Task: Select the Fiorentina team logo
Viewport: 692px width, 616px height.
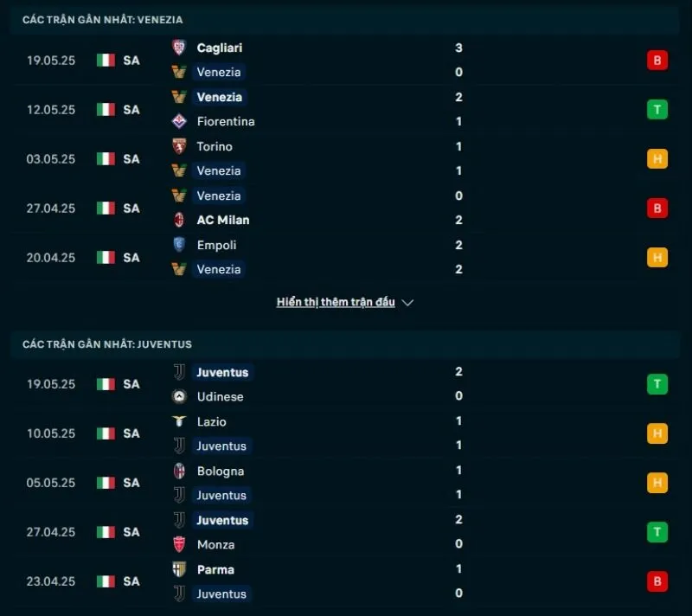Action: coord(180,122)
